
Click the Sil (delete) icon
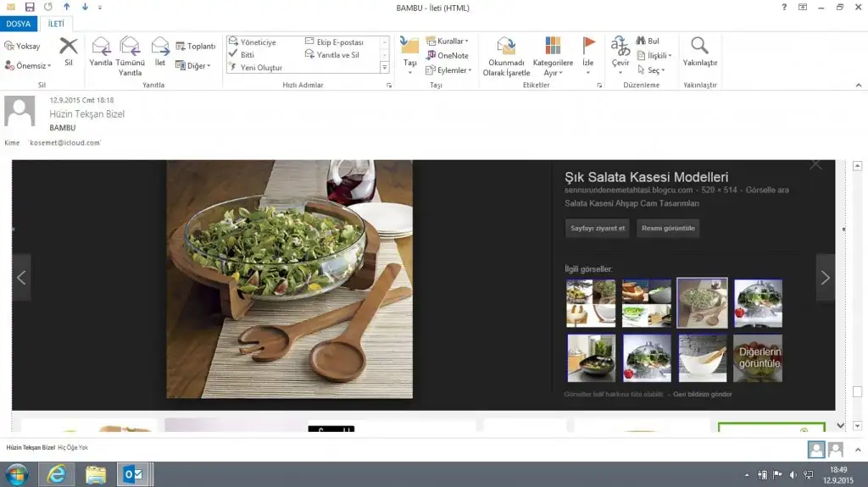(69, 47)
